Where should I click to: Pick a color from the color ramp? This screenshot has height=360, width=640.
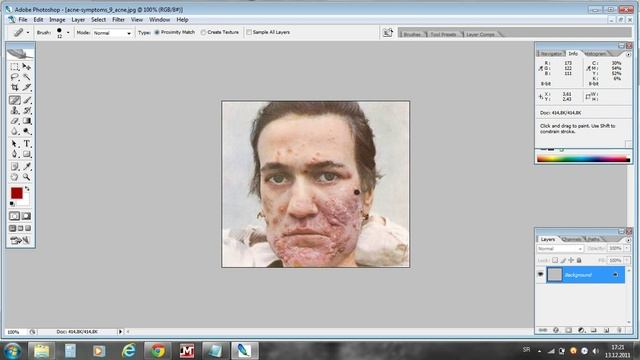coord(583,159)
